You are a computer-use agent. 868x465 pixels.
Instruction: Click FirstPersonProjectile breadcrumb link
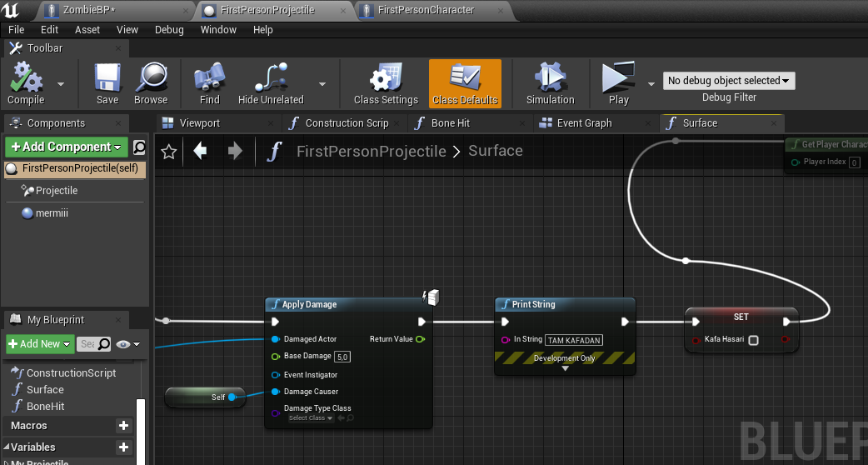point(371,151)
